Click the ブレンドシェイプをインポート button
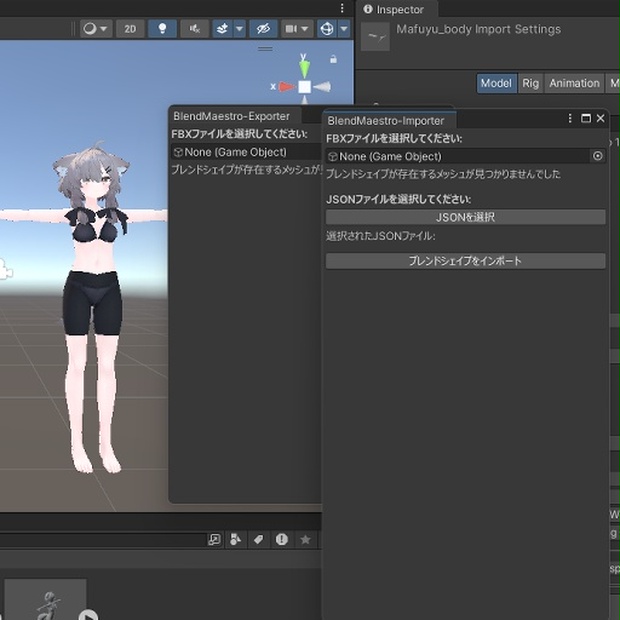 pos(465,261)
